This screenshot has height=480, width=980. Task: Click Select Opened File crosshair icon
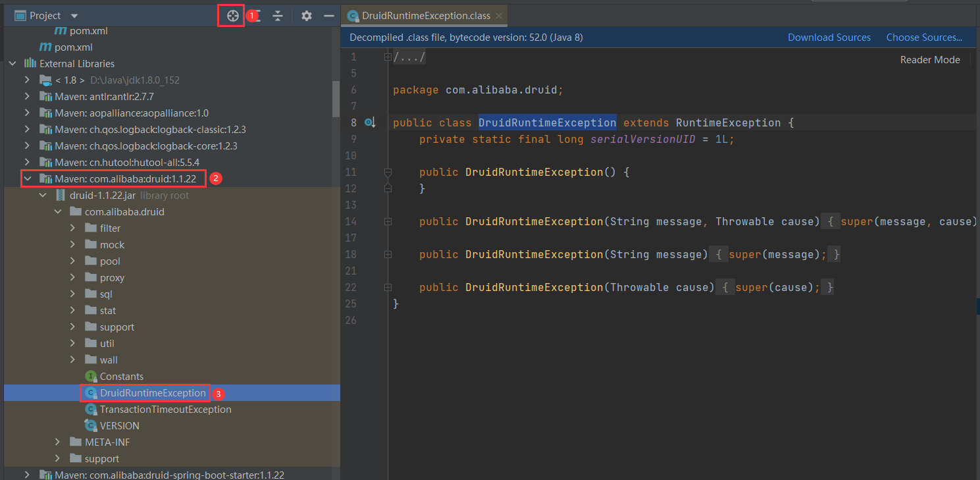(x=232, y=15)
